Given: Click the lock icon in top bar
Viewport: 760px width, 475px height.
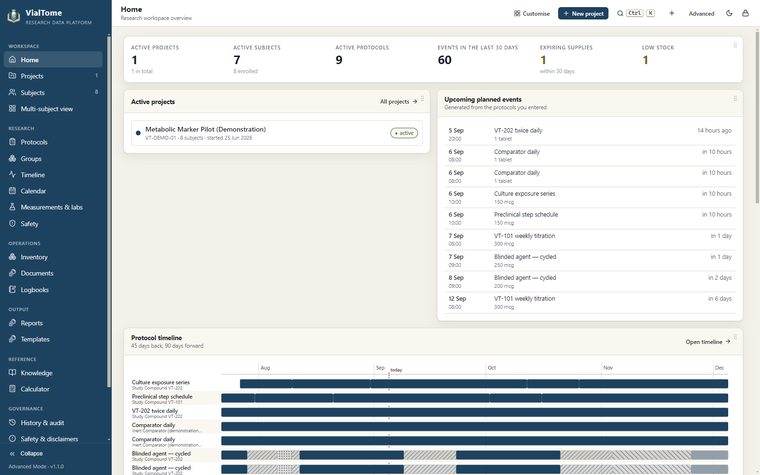Looking at the screenshot, I should click(745, 13).
